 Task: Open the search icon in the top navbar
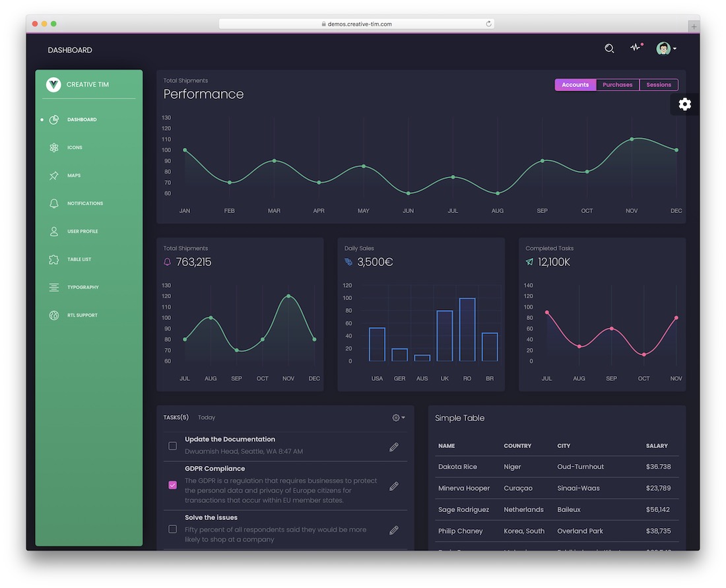(609, 48)
